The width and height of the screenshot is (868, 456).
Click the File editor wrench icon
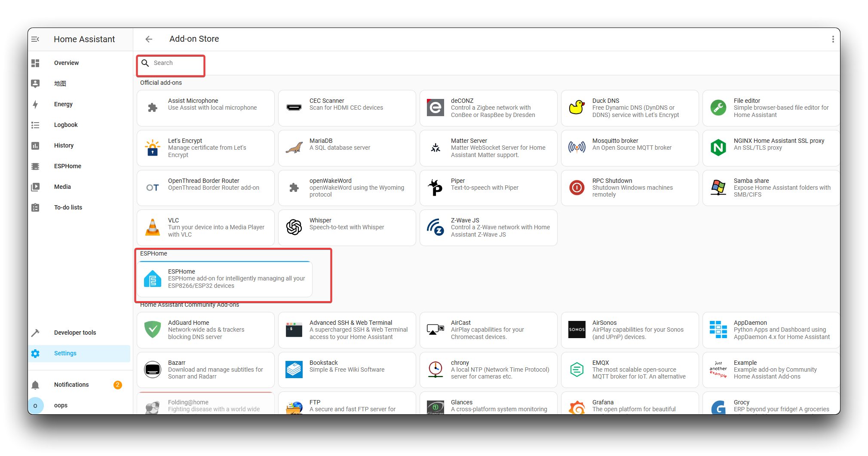point(718,108)
